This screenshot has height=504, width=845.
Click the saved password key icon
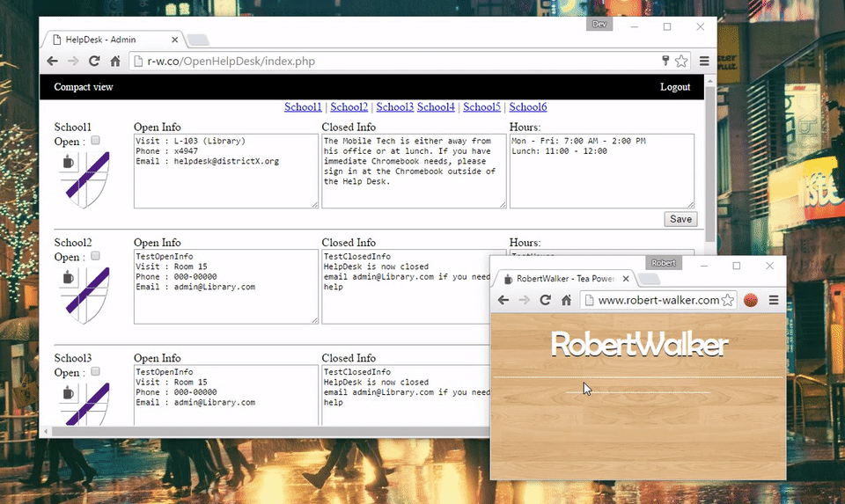click(x=665, y=61)
